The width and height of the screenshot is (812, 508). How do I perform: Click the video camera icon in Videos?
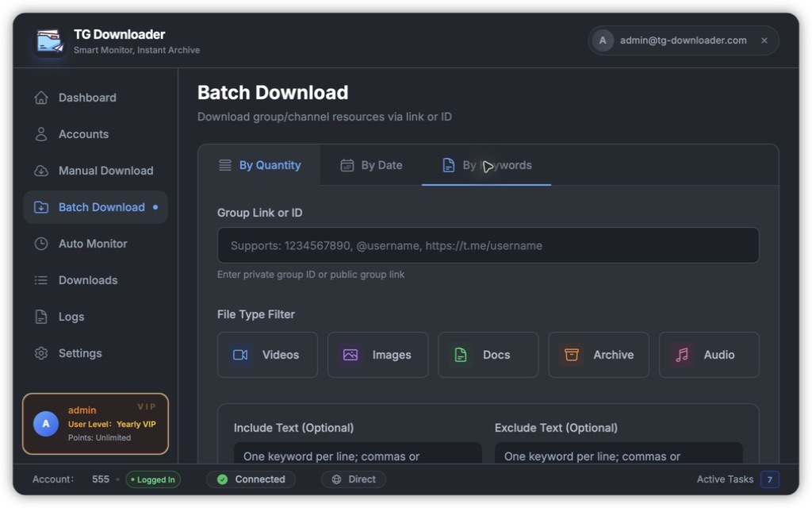tap(240, 355)
